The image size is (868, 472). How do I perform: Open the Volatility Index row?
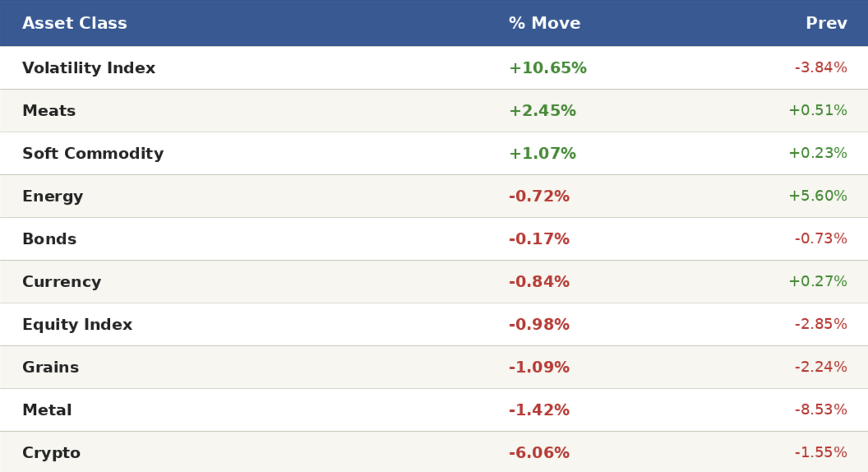pyautogui.click(x=89, y=68)
